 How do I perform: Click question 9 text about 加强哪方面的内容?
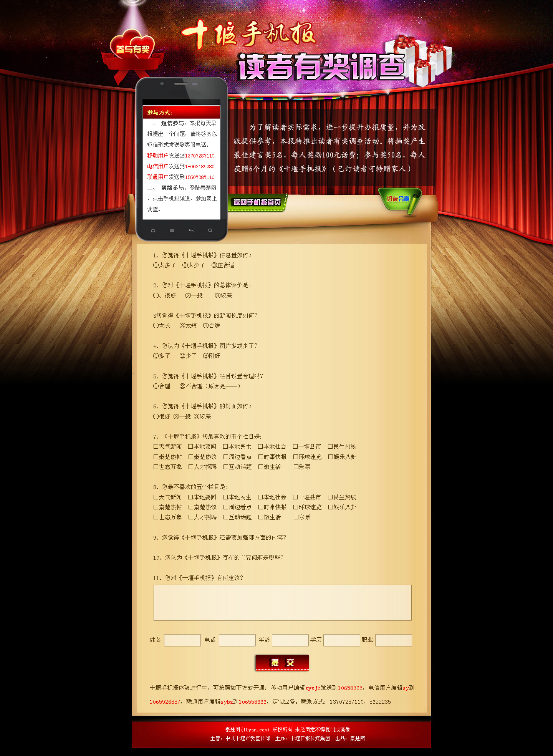(220, 537)
